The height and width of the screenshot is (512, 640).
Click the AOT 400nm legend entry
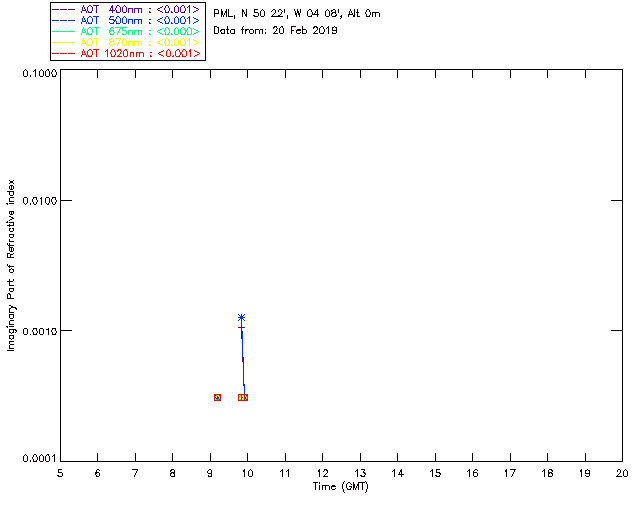(x=126, y=9)
